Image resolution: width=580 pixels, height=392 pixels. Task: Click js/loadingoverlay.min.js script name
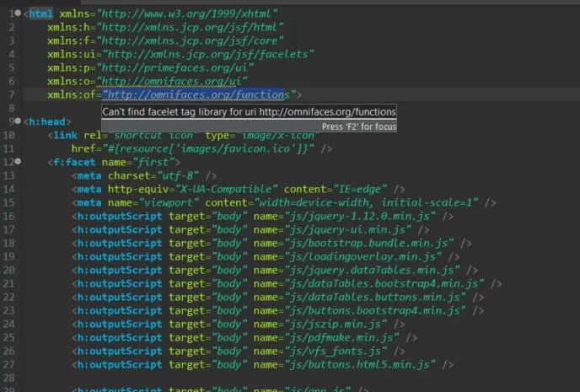(x=362, y=256)
